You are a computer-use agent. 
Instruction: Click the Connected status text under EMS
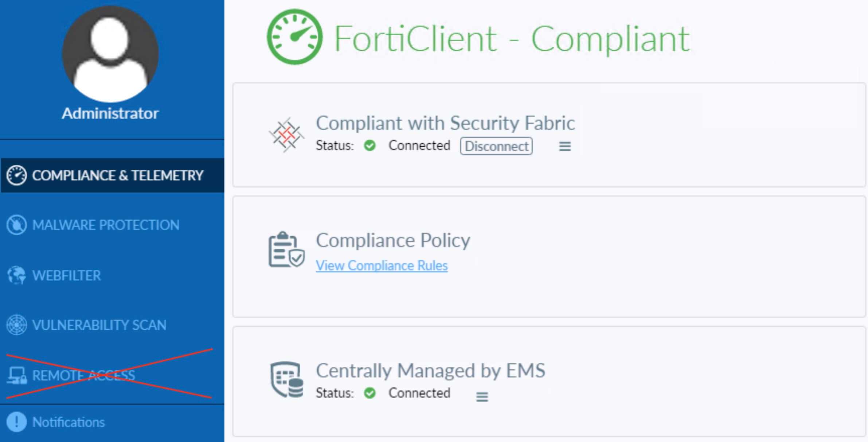pos(419,393)
